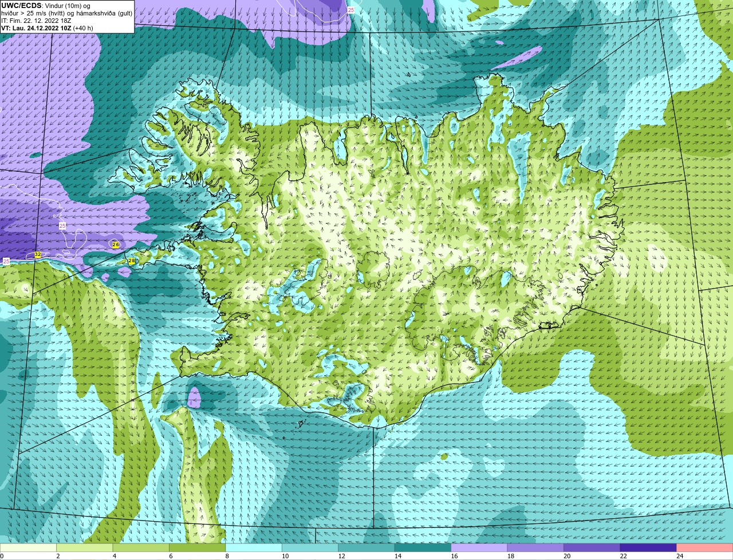Screen dimensions: 733x560
Task: Click the legend scale value 20
Action: point(567,556)
